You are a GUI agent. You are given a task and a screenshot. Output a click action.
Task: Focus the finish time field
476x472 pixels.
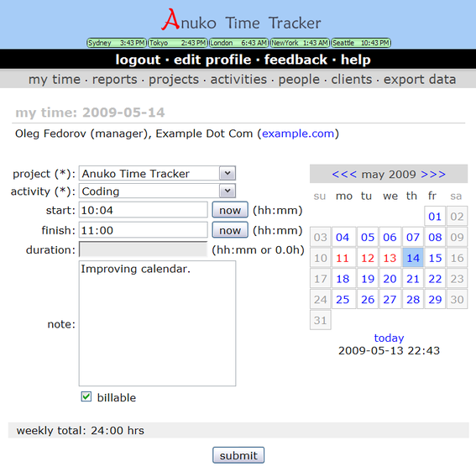[144, 230]
